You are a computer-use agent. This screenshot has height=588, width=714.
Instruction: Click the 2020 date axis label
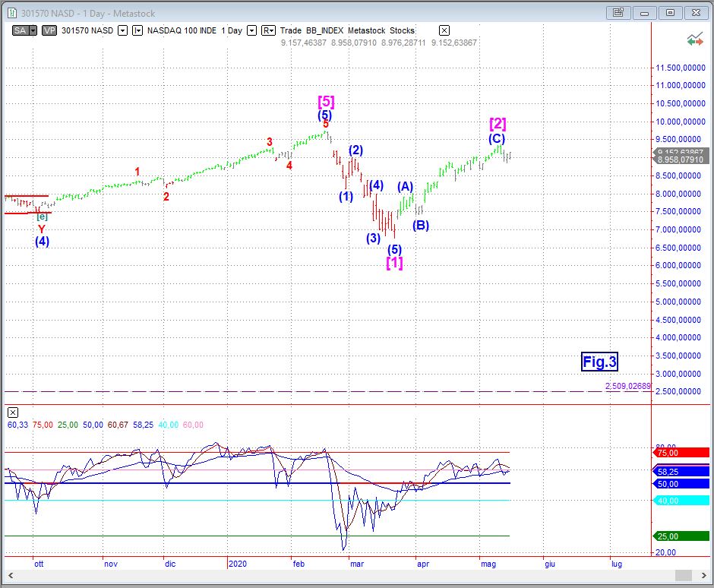tap(237, 564)
